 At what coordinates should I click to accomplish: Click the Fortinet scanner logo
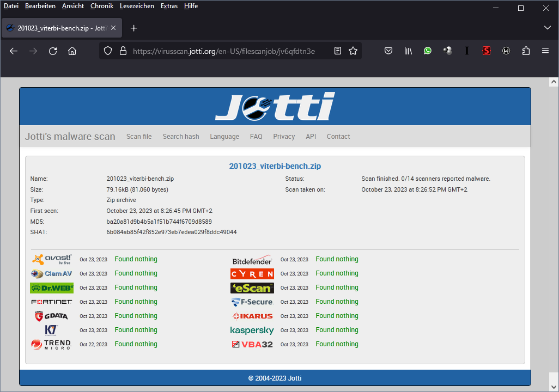[x=52, y=302]
